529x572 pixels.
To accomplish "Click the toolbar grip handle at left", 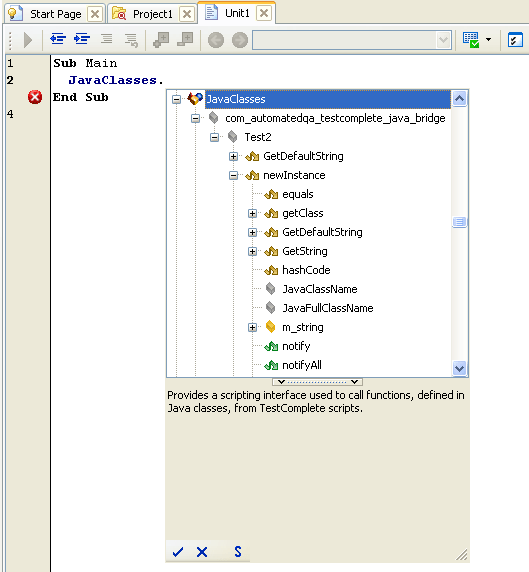I will 10,40.
